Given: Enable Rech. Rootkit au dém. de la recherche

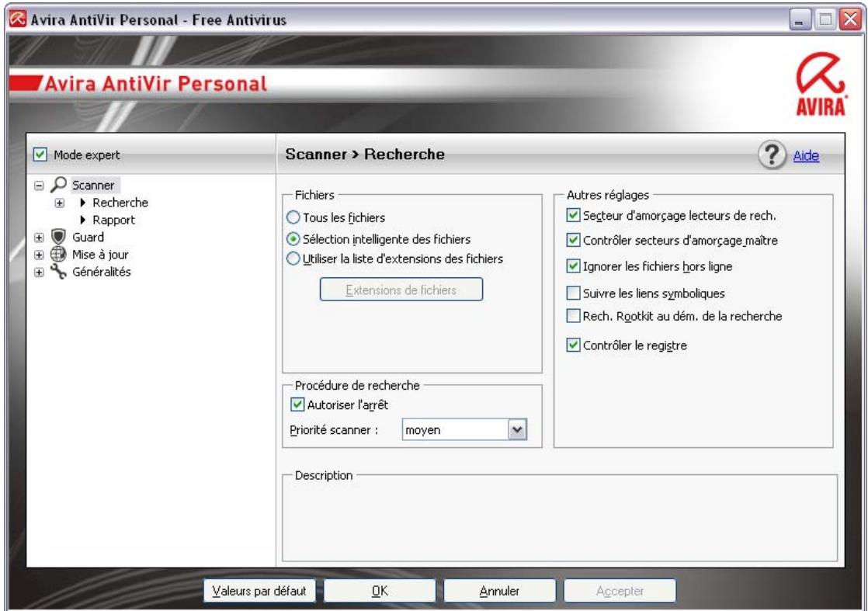Looking at the screenshot, I should (x=574, y=316).
